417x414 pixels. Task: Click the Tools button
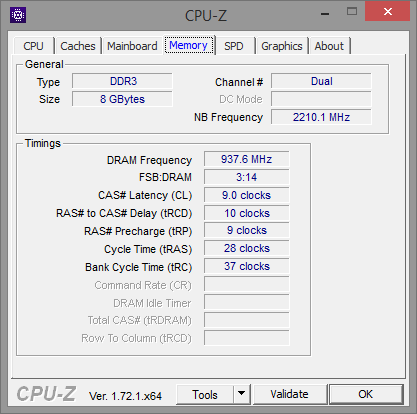tap(205, 394)
